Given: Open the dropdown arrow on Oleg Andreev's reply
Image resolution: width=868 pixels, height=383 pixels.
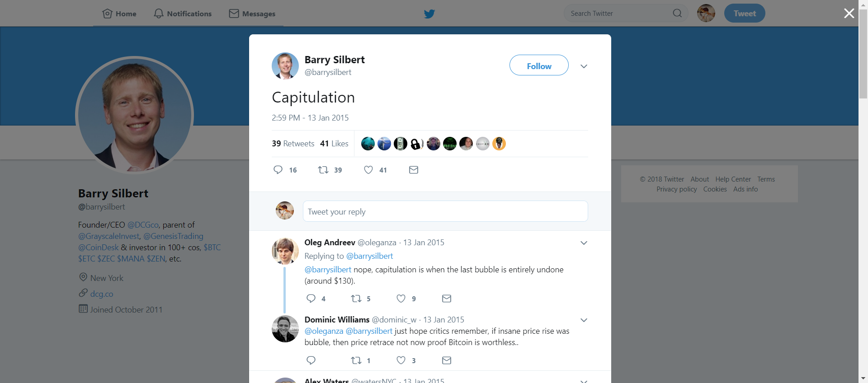Looking at the screenshot, I should tap(584, 243).
